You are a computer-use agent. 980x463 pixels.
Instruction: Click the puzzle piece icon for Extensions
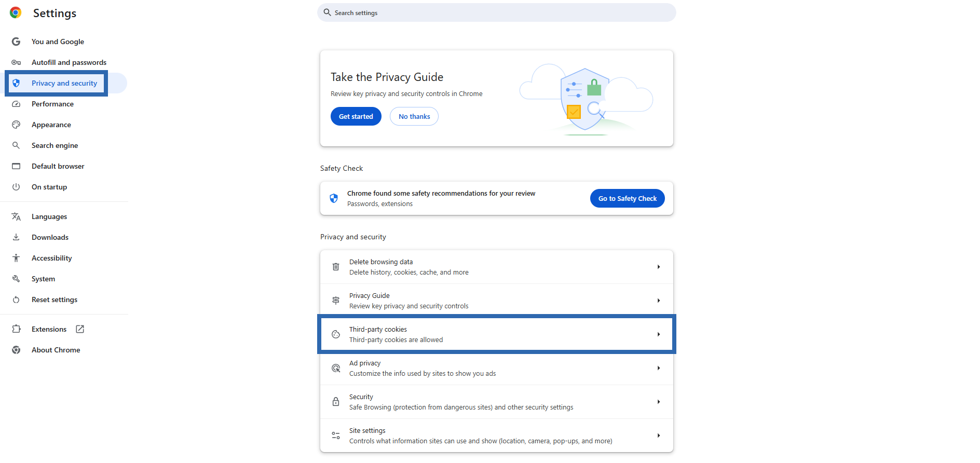coord(16,329)
